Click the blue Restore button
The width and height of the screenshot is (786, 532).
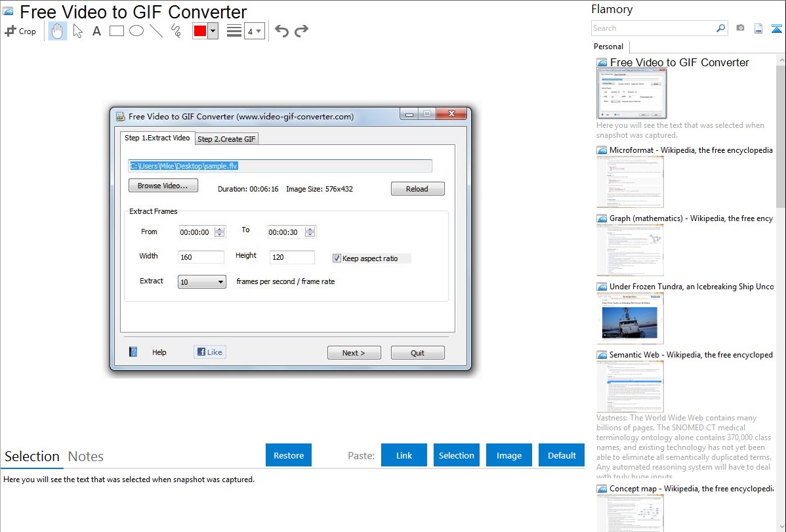pyautogui.click(x=289, y=455)
